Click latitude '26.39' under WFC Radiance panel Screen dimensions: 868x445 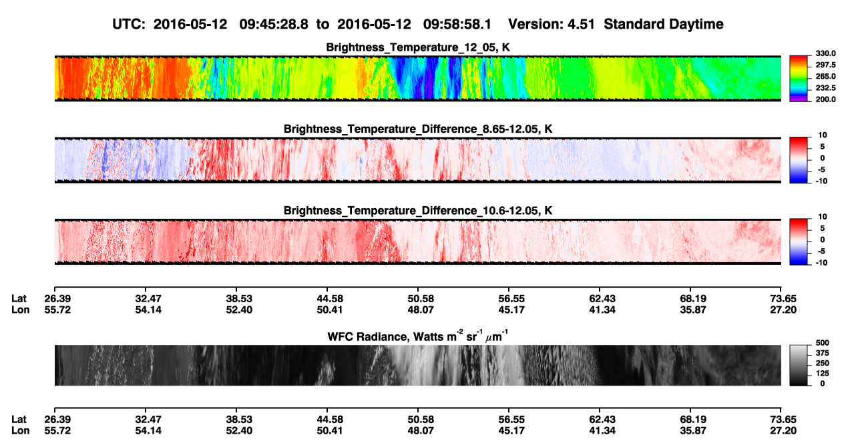click(59, 419)
